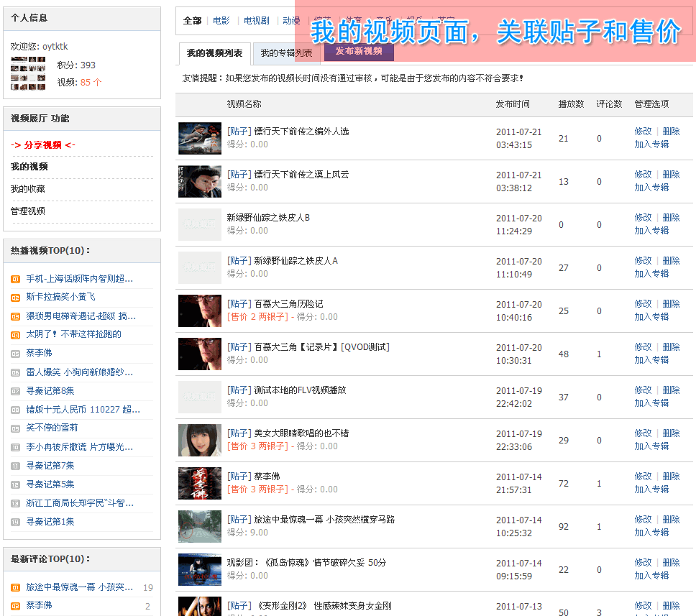This screenshot has height=616, width=696.
Task: Click rank 04 icon for 太阴了
Action: [x=16, y=335]
